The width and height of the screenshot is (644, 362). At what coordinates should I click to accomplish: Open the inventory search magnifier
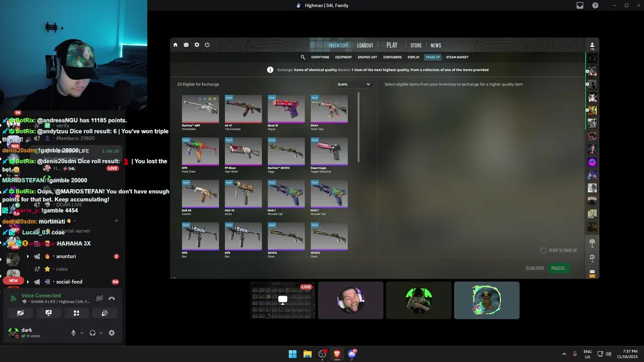303,57
